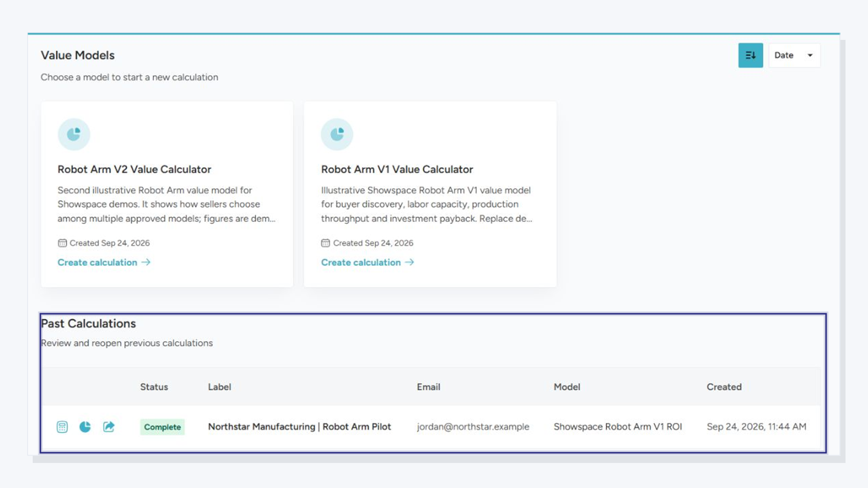Click calendar icon on Robot Arm V2 card
The image size is (868, 488).
(x=62, y=243)
